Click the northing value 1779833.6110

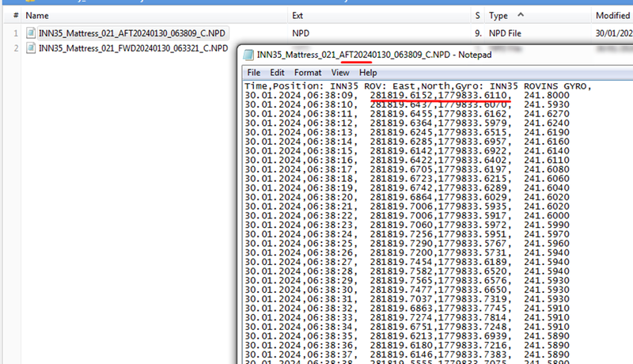coord(472,95)
